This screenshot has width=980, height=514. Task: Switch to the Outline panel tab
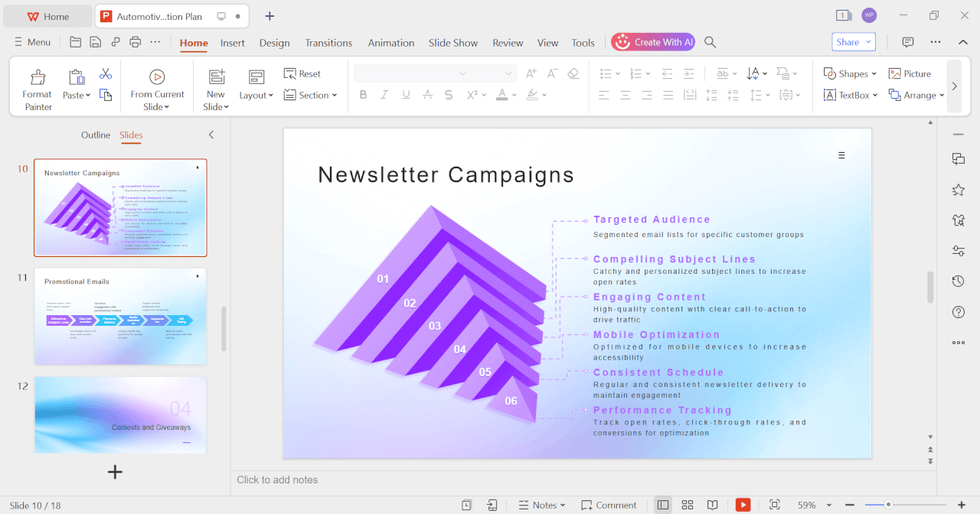click(x=96, y=135)
